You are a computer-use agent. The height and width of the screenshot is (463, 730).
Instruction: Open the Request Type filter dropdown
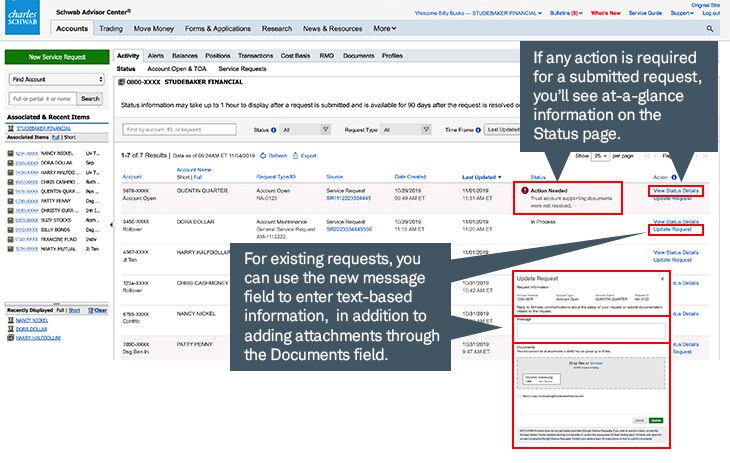click(x=406, y=129)
